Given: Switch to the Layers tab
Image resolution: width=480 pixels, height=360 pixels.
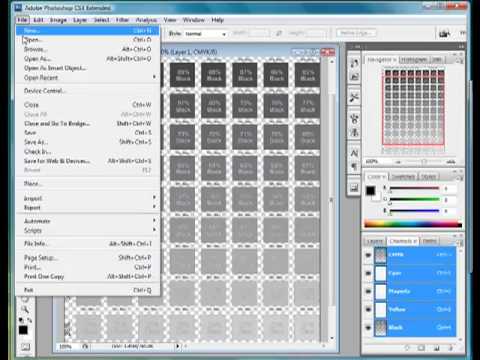Looking at the screenshot, I should click(x=375, y=241).
